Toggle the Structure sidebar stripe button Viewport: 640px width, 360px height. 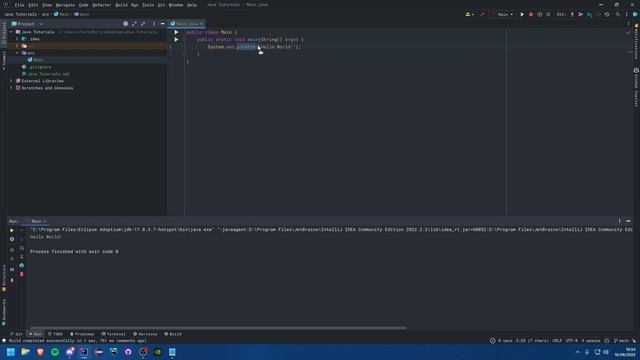pos(4,278)
